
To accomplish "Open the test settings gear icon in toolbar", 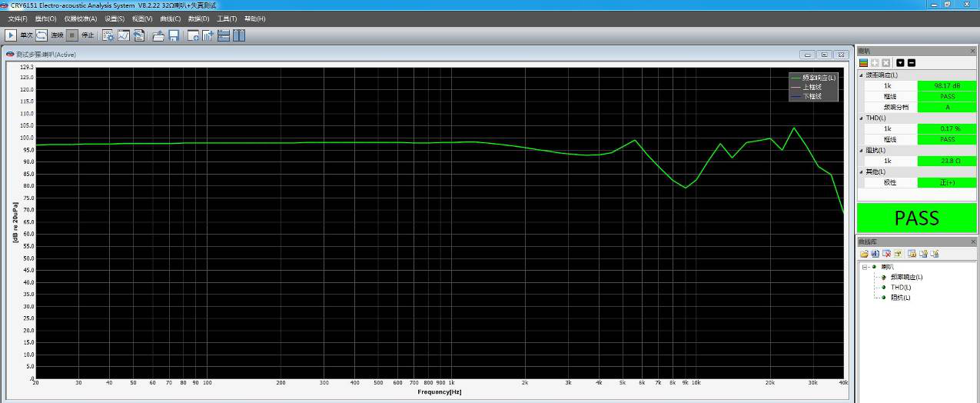I will (x=108, y=35).
